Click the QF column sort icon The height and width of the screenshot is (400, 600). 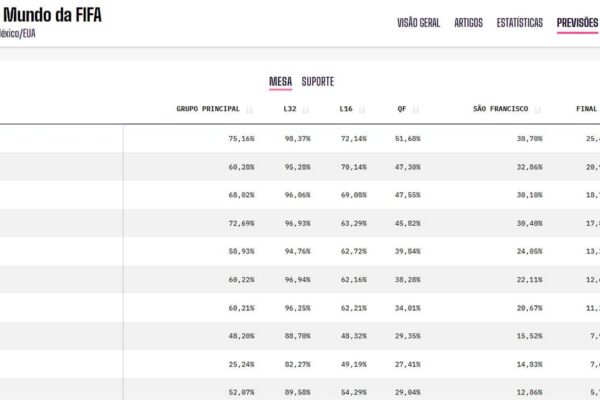coord(416,109)
